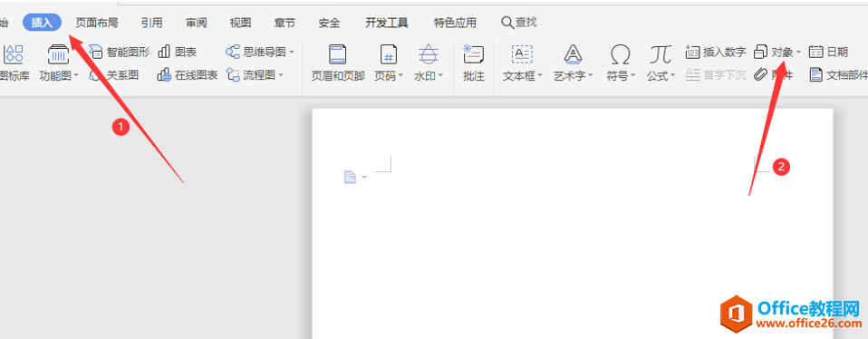Image resolution: width=868 pixels, height=339 pixels.
Task: Insert a 批注 comment
Action: [x=474, y=63]
